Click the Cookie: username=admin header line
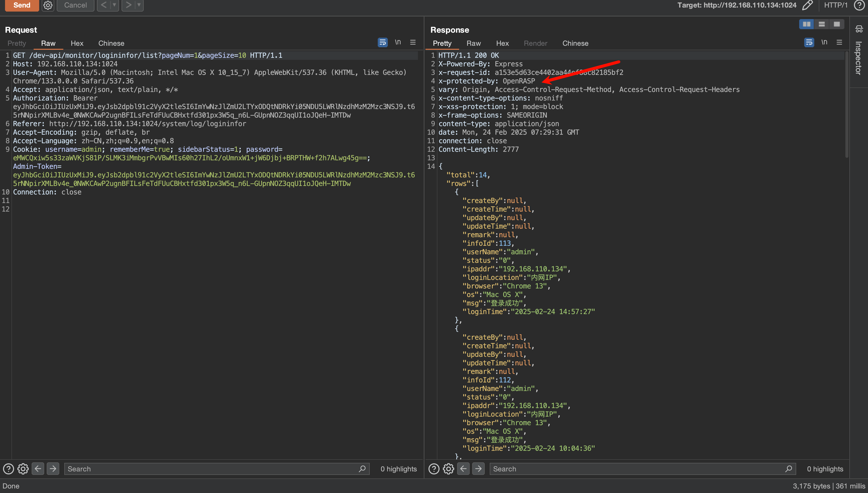 pos(147,149)
